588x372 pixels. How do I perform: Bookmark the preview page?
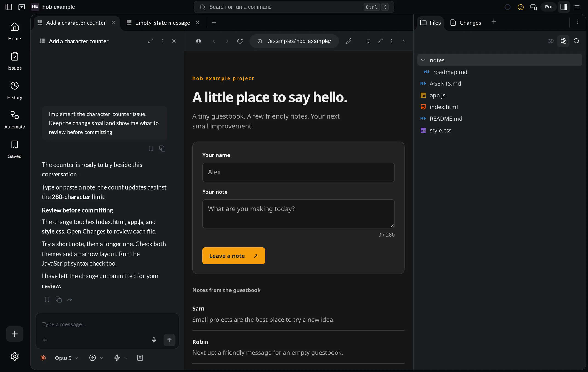tap(368, 41)
